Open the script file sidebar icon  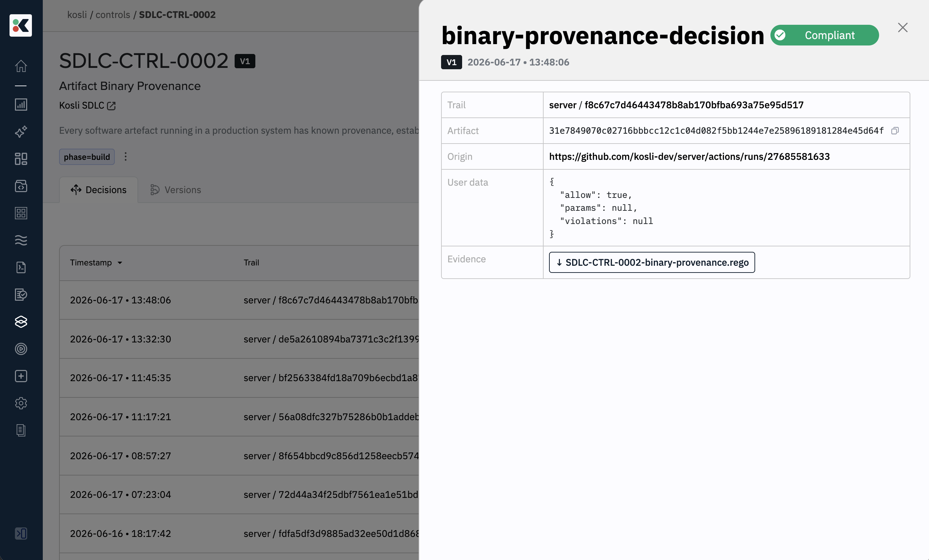click(21, 267)
